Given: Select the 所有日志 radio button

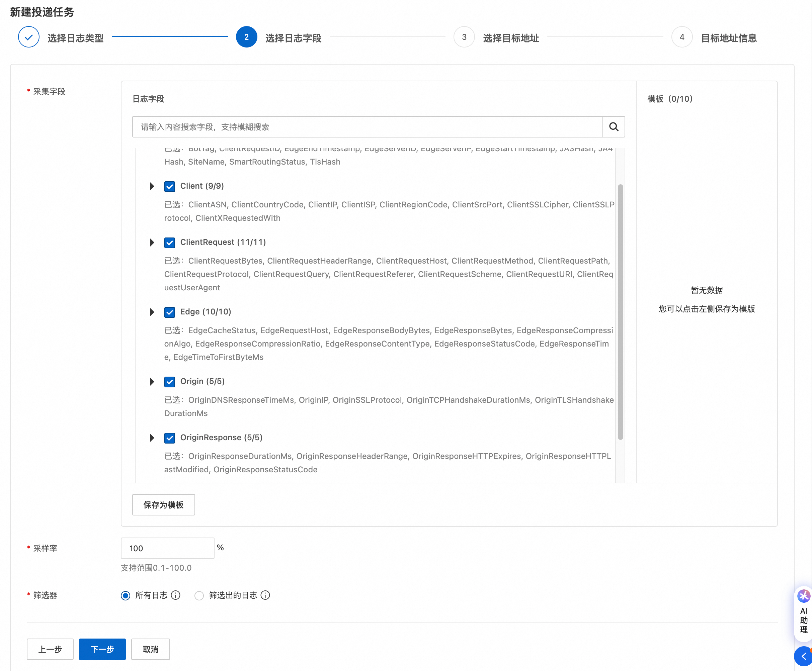Looking at the screenshot, I should (125, 596).
